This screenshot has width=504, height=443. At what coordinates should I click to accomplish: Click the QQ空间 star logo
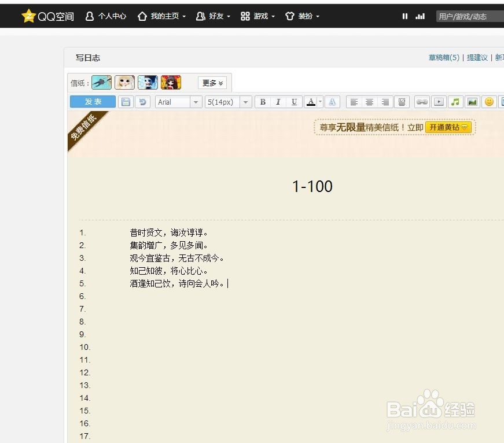[x=28, y=16]
